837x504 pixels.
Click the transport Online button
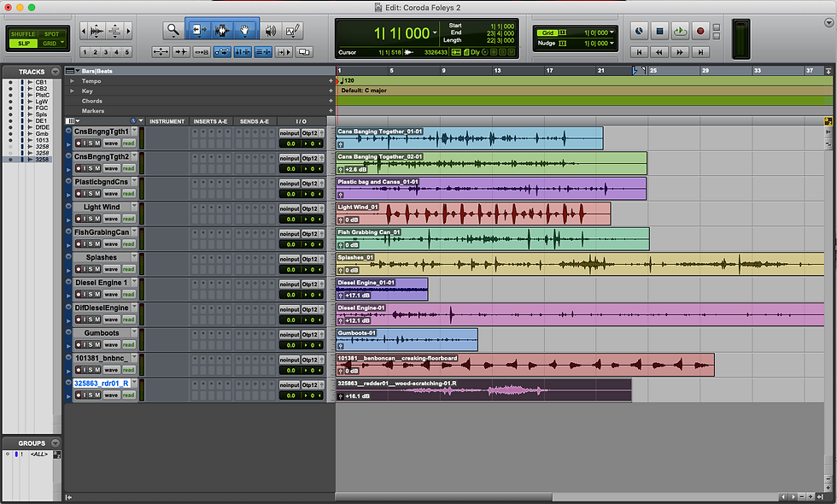point(639,31)
